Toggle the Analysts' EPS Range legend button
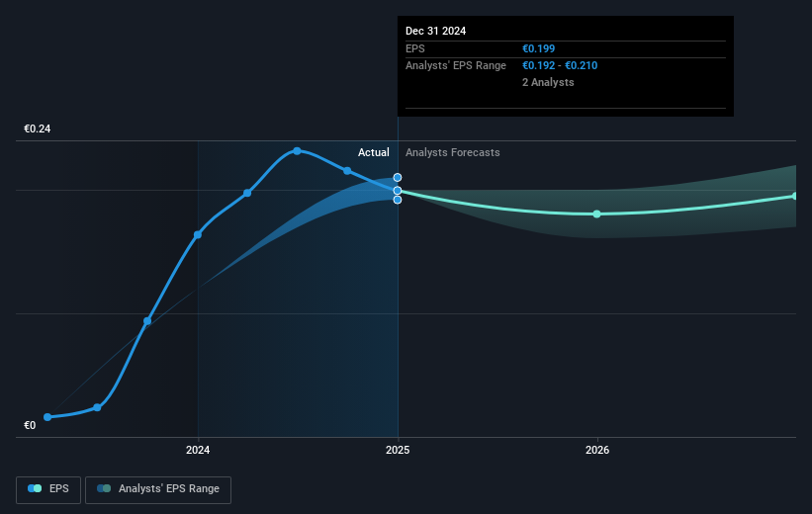Screen dimensions: 812x514 [158, 489]
